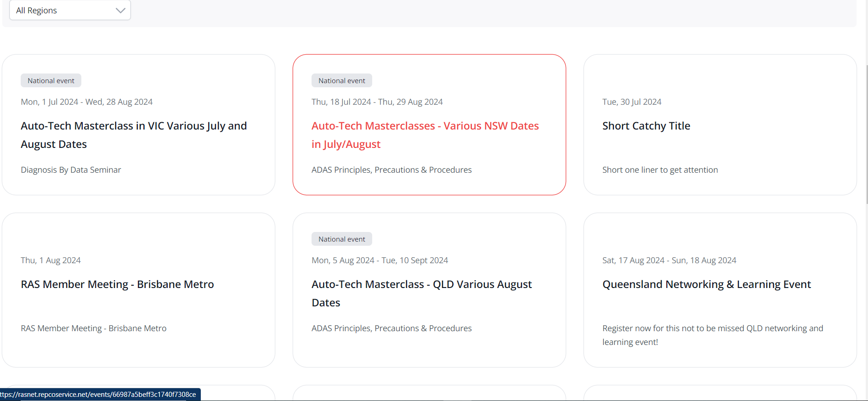This screenshot has height=401, width=868.
Task: Click the Thu, 1 Aug 2024 date
Action: pos(51,260)
